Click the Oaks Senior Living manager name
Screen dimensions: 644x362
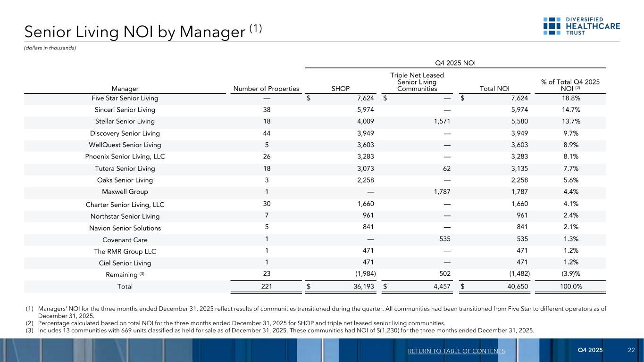point(125,180)
